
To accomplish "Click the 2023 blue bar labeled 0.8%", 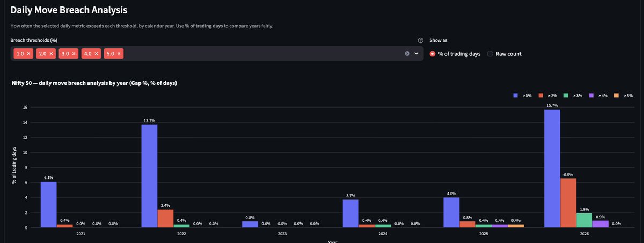I will [x=250, y=224].
